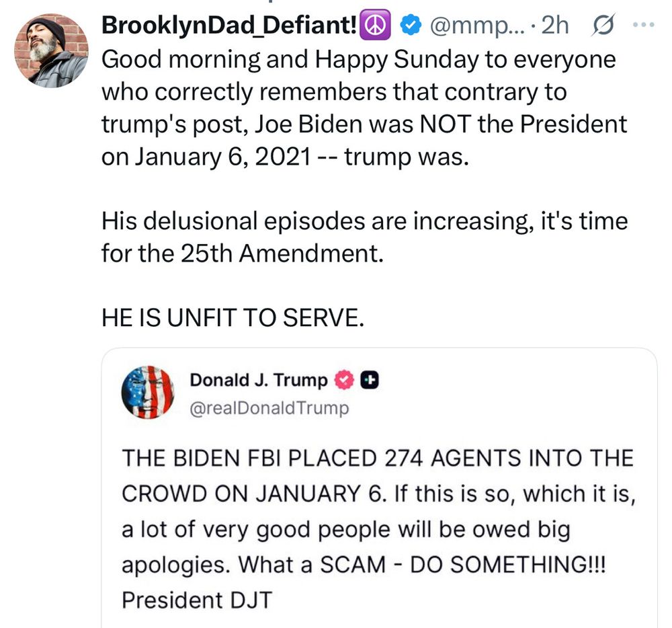Click the 2h post timestamp
Screen dimensions: 672x628
point(554,26)
